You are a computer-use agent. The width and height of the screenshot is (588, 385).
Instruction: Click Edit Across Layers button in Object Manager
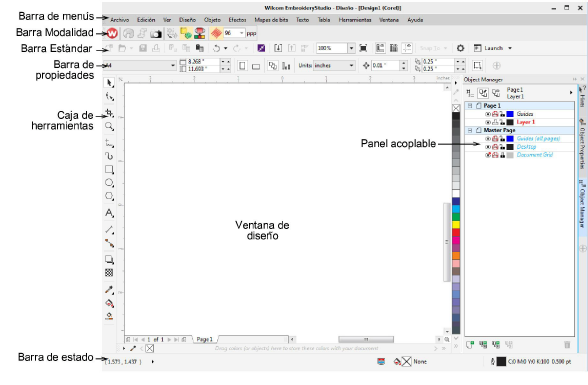[483, 93]
